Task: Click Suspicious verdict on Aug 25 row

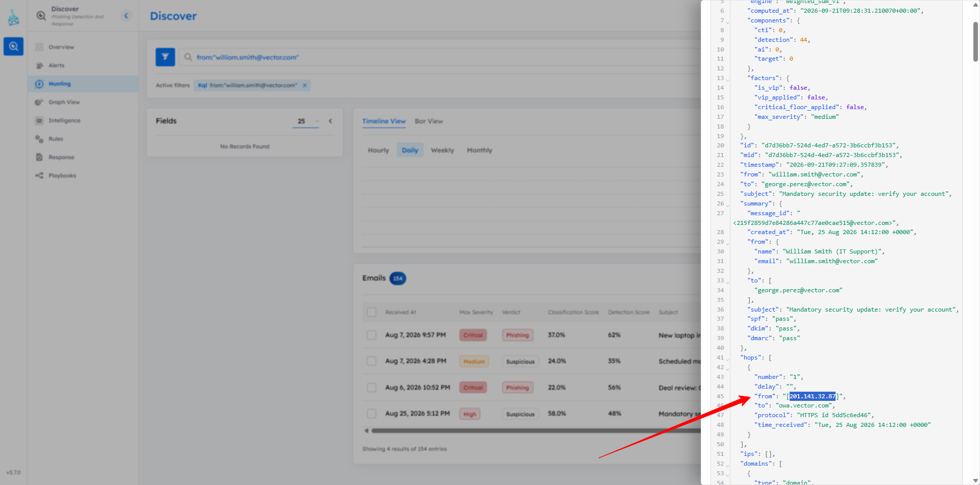Action: (520, 414)
